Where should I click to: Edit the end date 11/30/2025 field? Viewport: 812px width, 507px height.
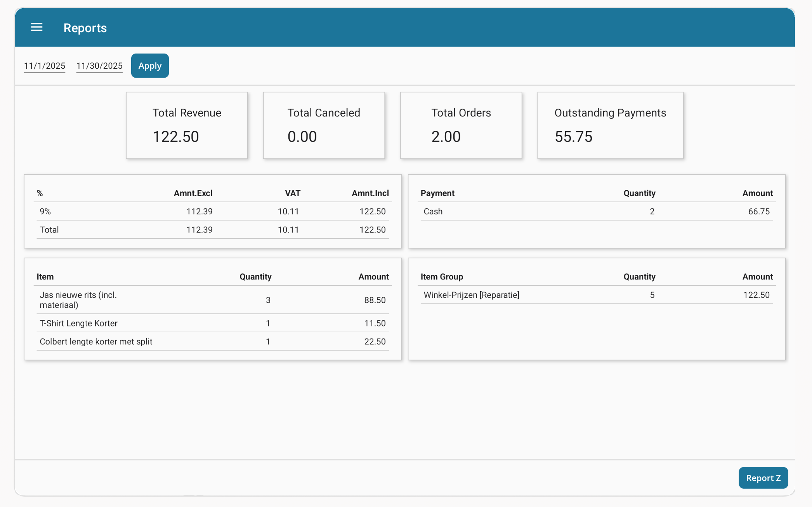(x=99, y=66)
